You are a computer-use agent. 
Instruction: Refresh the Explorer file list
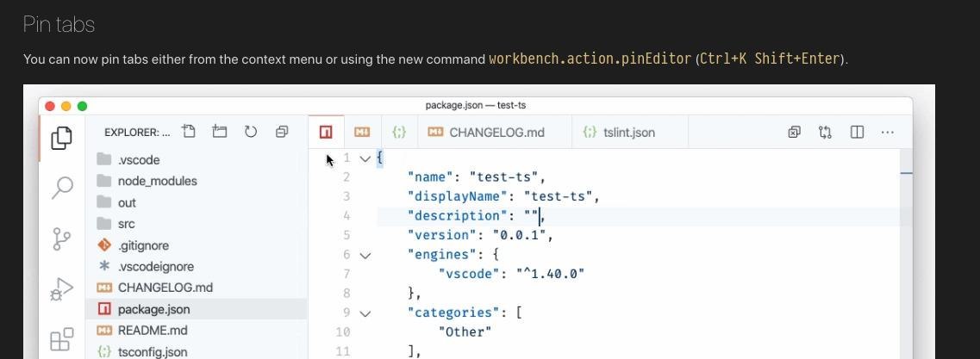pos(251,132)
